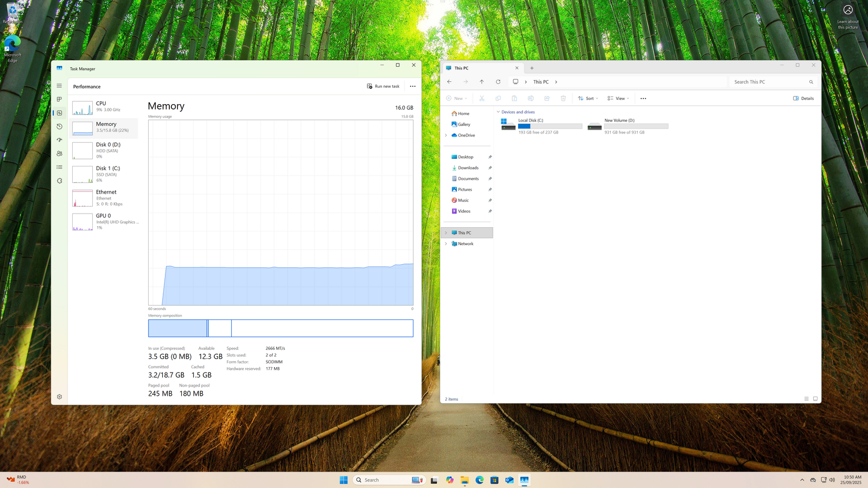Click the Up arrow in File Explorer
Image resolution: width=868 pixels, height=488 pixels.
point(482,82)
